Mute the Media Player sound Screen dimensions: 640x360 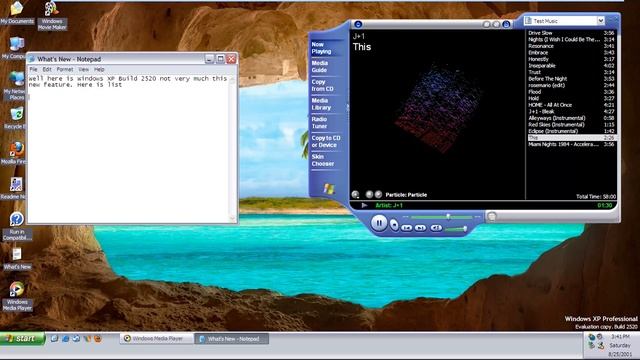coord(436,228)
